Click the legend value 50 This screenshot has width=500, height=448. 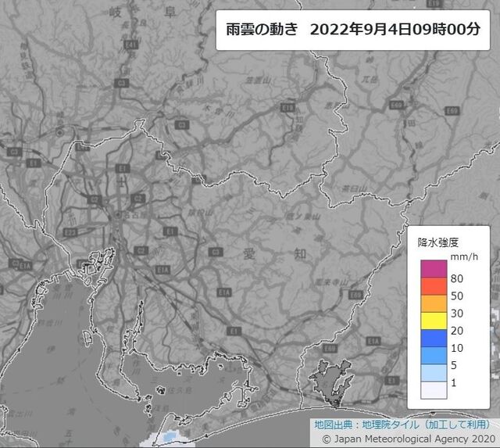coord(456,296)
